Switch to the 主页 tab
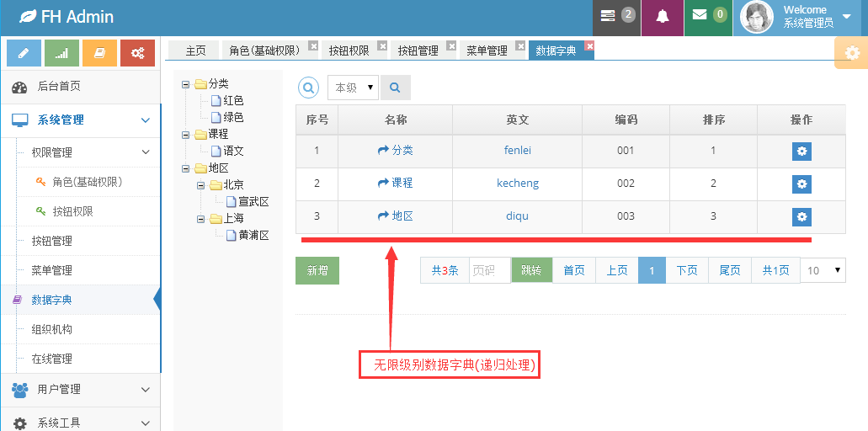 pos(195,51)
